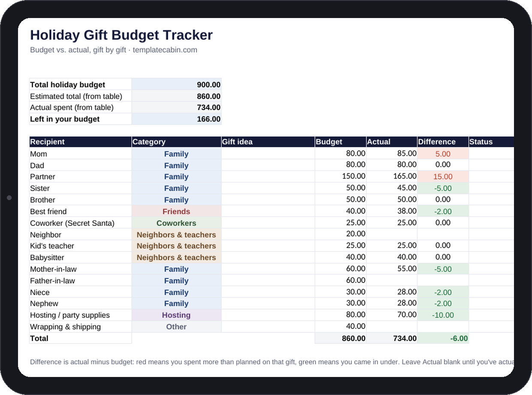This screenshot has height=395, width=532.
Task: Select the total difference -6.00
Action: (x=443, y=338)
